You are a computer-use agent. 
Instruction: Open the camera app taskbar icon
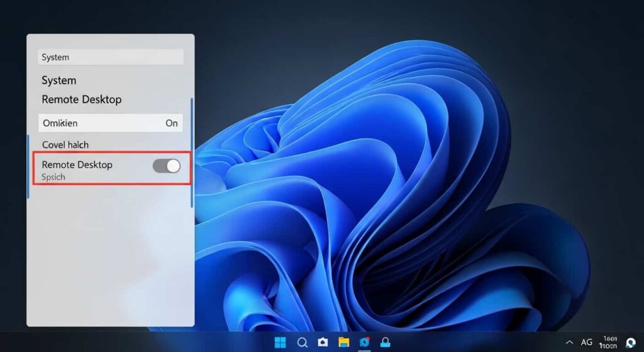pyautogui.click(x=323, y=342)
